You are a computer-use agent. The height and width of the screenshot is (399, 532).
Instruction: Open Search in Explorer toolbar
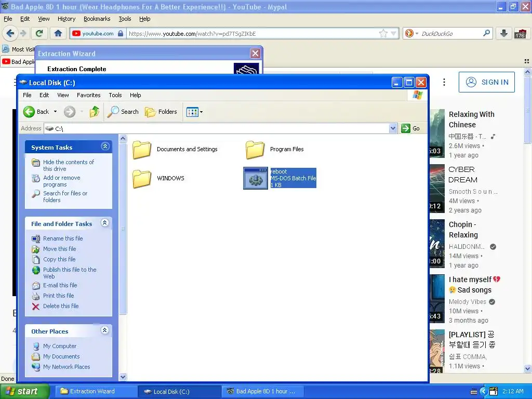(x=123, y=112)
